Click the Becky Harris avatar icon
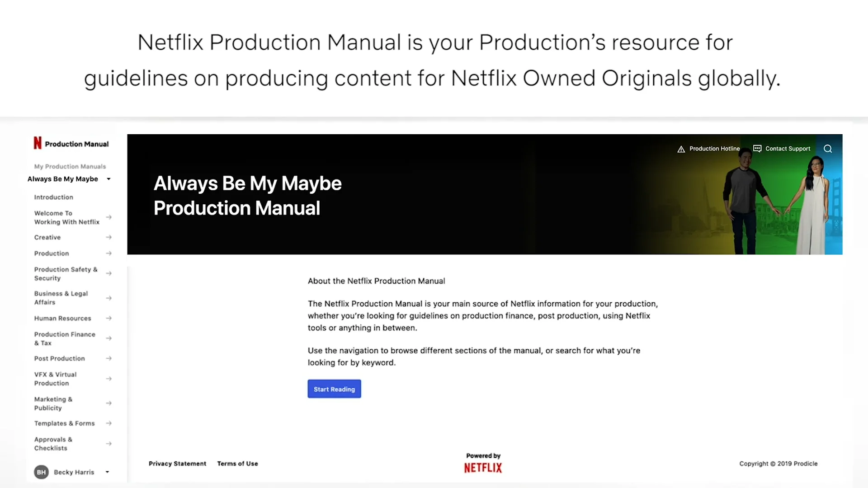The width and height of the screenshot is (868, 488). tap(41, 472)
